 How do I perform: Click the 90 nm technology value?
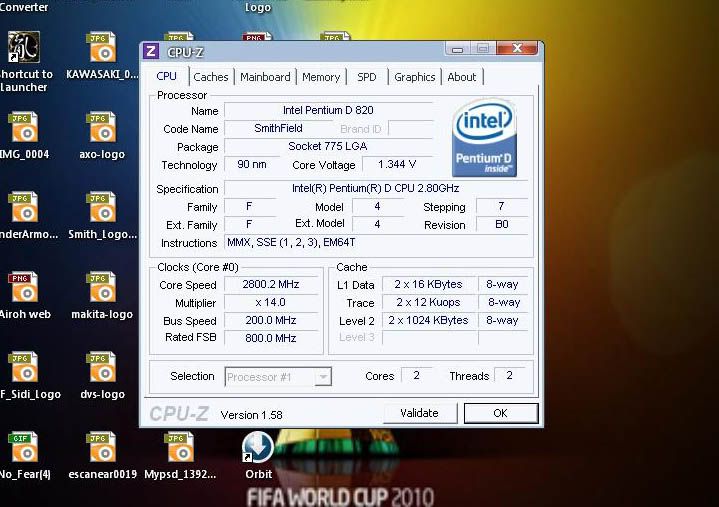pos(252,164)
